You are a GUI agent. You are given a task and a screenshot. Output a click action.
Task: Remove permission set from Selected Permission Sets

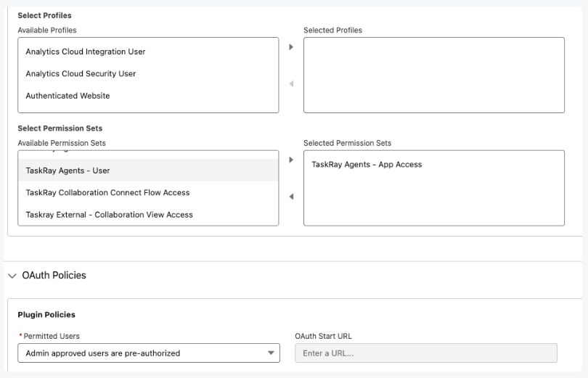[291, 197]
